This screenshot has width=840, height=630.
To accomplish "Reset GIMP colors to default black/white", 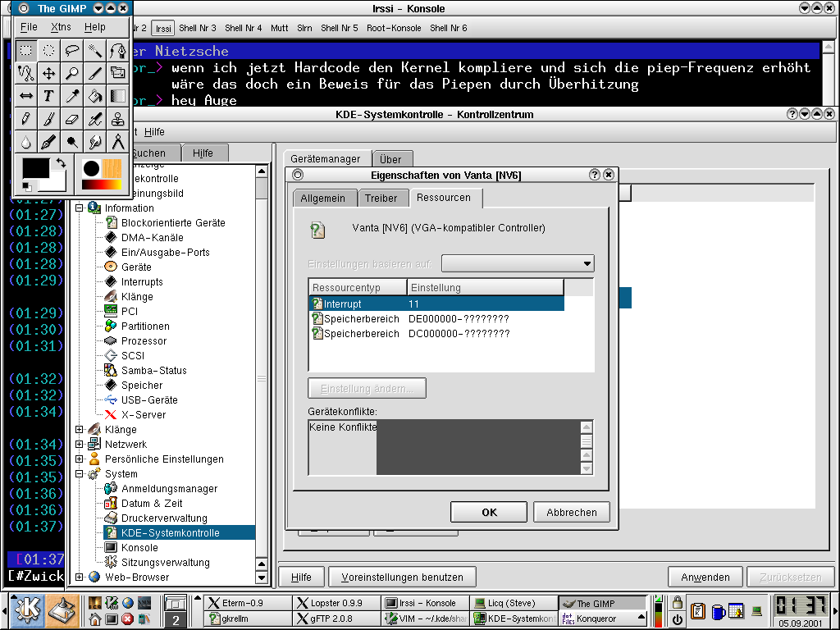I will [x=26, y=186].
